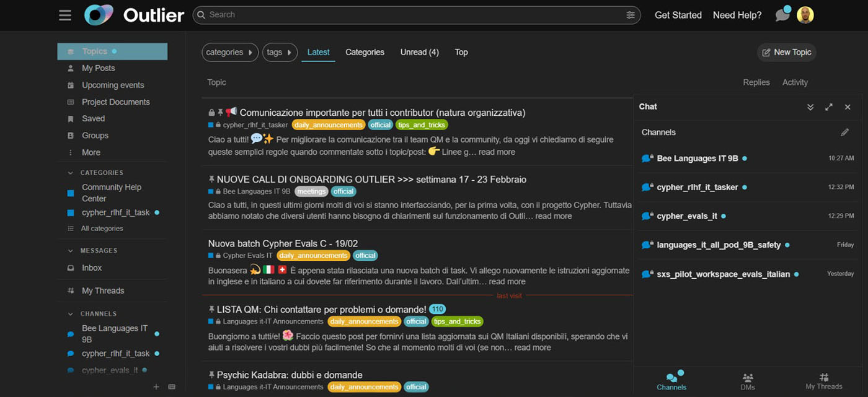Viewport: 868px width, 397px height.
Task: Toggle the keyboard shortcuts icon in sidebar footer
Action: (x=172, y=387)
